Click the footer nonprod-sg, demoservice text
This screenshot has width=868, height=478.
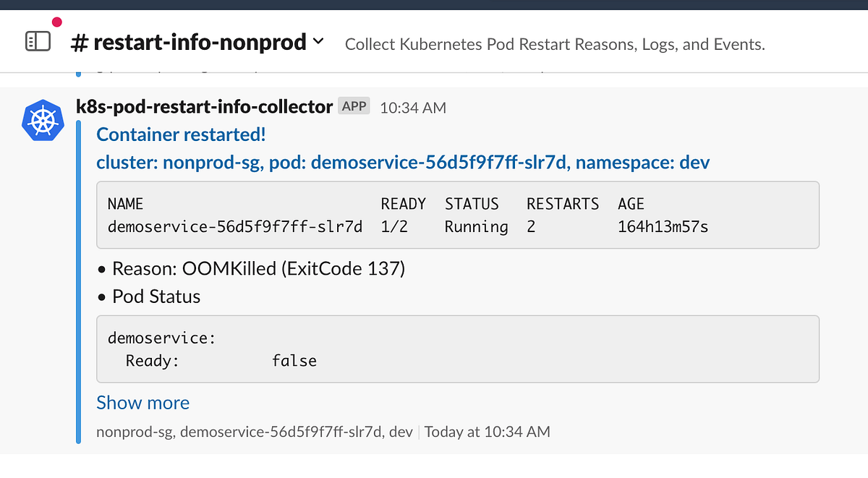coord(254,432)
